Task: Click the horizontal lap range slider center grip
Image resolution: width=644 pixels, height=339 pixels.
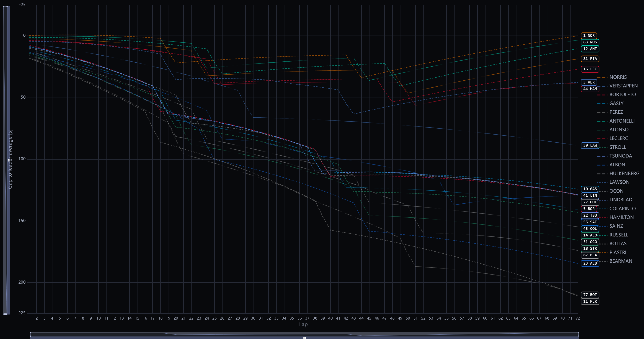Action: pyautogui.click(x=304, y=338)
